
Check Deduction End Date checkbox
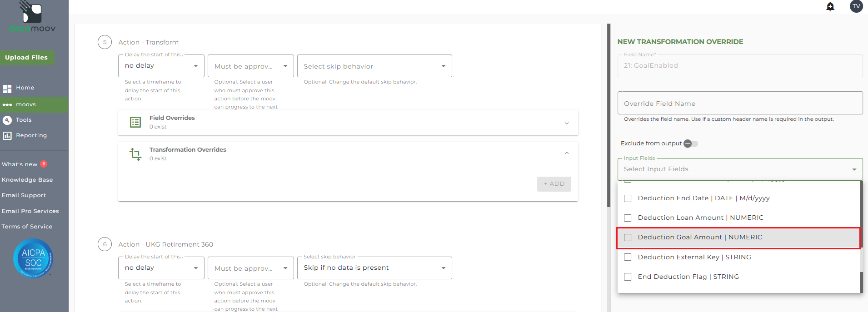click(x=628, y=198)
